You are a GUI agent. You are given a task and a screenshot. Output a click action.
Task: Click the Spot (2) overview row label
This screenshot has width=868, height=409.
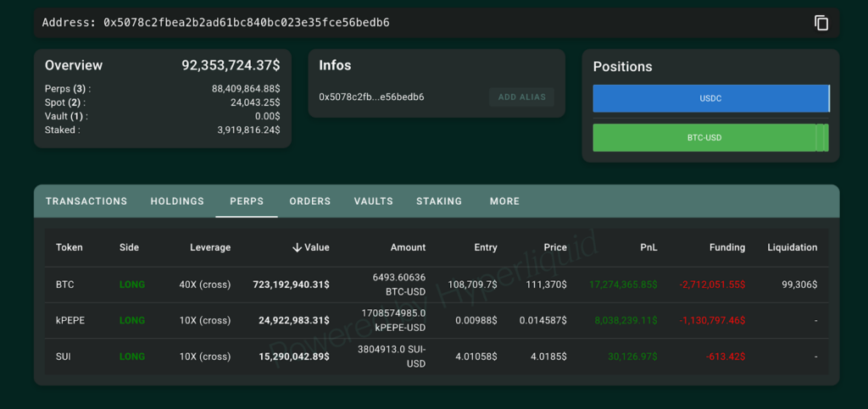pyautogui.click(x=65, y=102)
